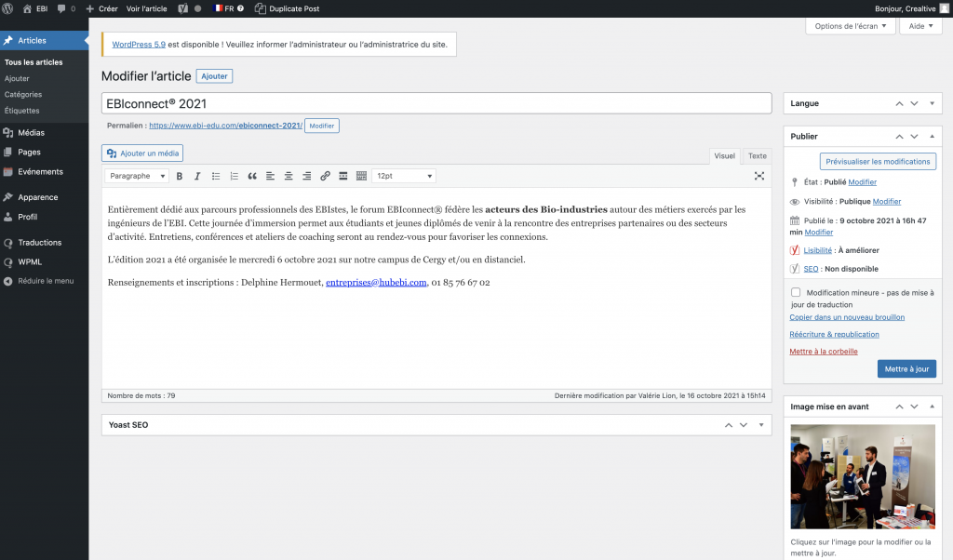
Task: Move the Publier box down
Action: tap(914, 137)
